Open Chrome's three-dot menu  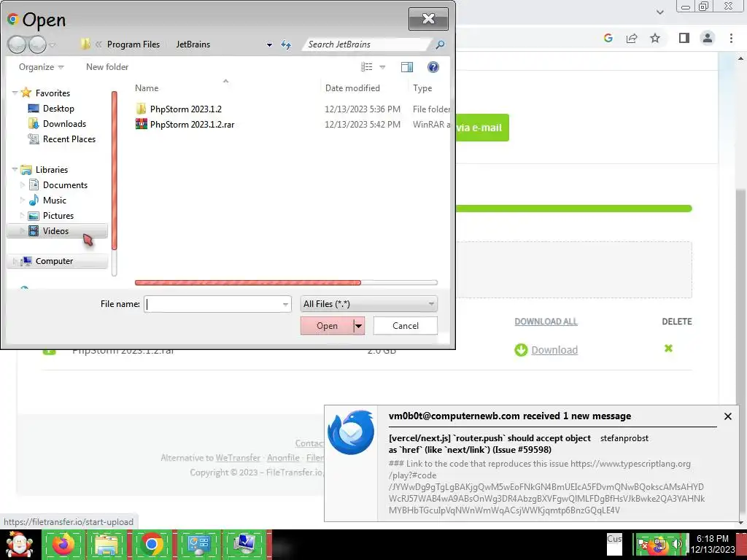tap(731, 38)
